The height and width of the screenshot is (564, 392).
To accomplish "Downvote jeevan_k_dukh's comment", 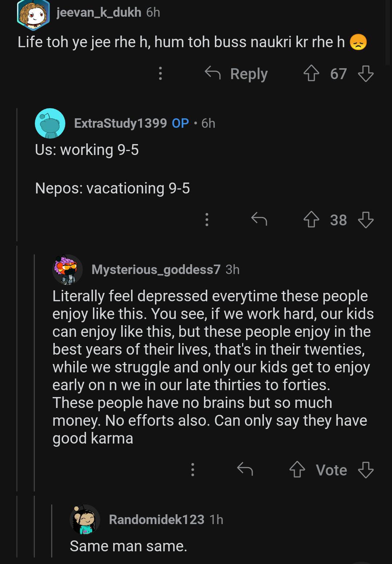I will pos(366,74).
